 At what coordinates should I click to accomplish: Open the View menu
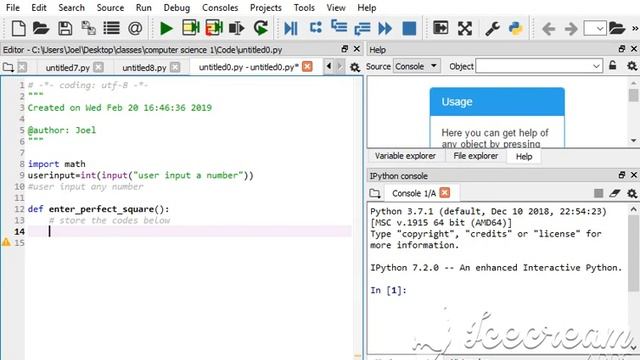click(x=336, y=8)
